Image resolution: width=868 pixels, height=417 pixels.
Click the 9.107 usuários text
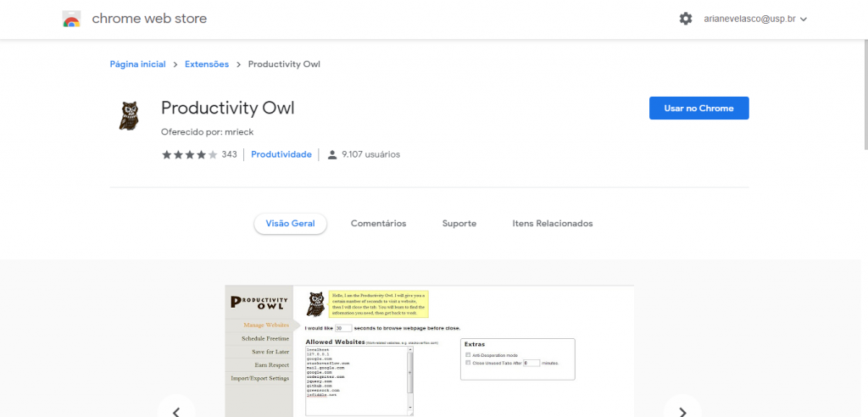[371, 154]
